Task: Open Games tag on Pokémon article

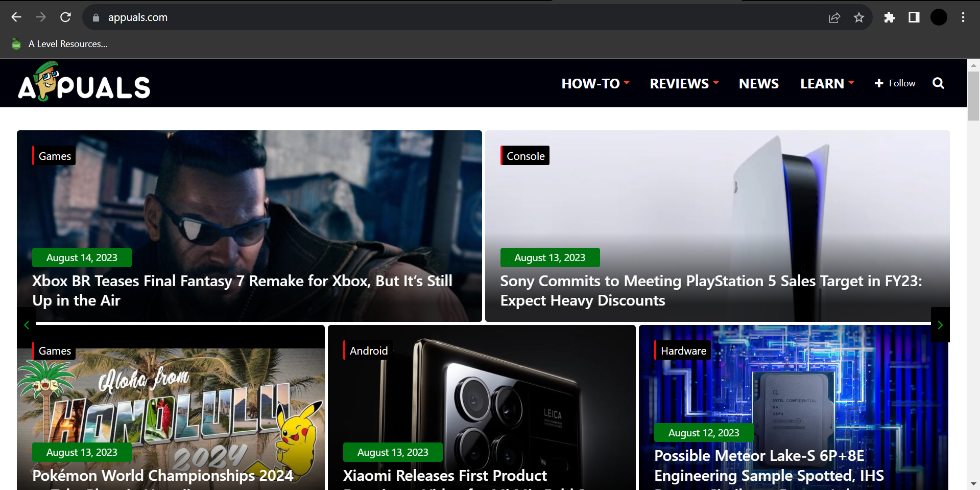Action: coord(54,351)
